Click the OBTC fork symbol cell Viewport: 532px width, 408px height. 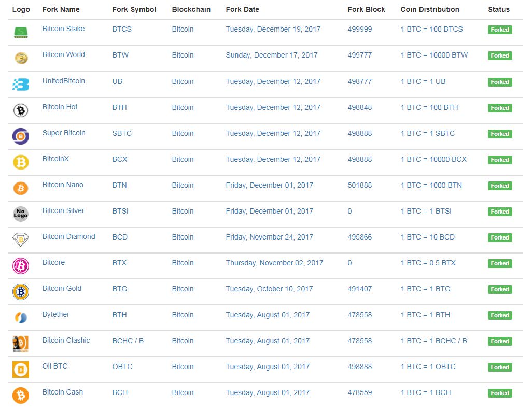point(122,367)
